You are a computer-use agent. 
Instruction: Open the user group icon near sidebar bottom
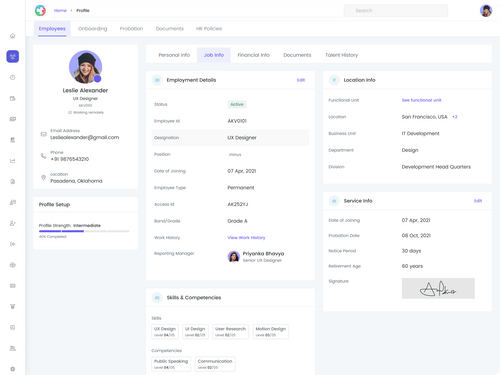13,348
